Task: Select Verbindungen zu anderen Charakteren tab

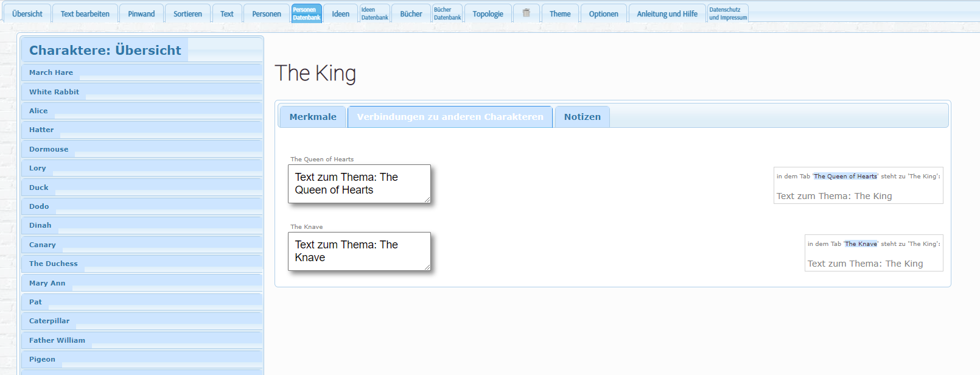Action: pos(450,117)
